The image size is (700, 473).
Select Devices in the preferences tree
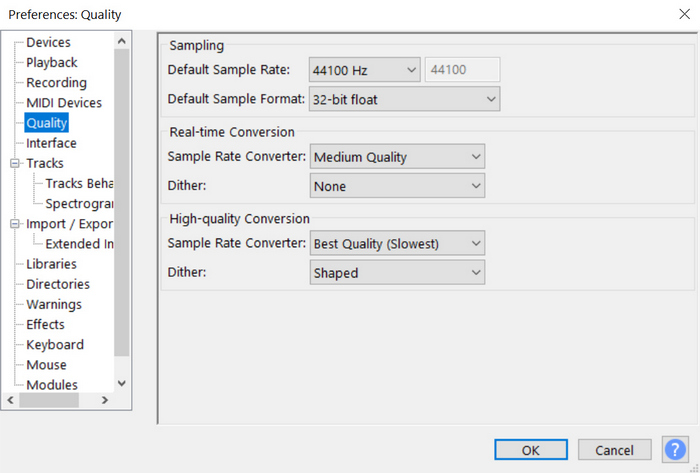(48, 42)
